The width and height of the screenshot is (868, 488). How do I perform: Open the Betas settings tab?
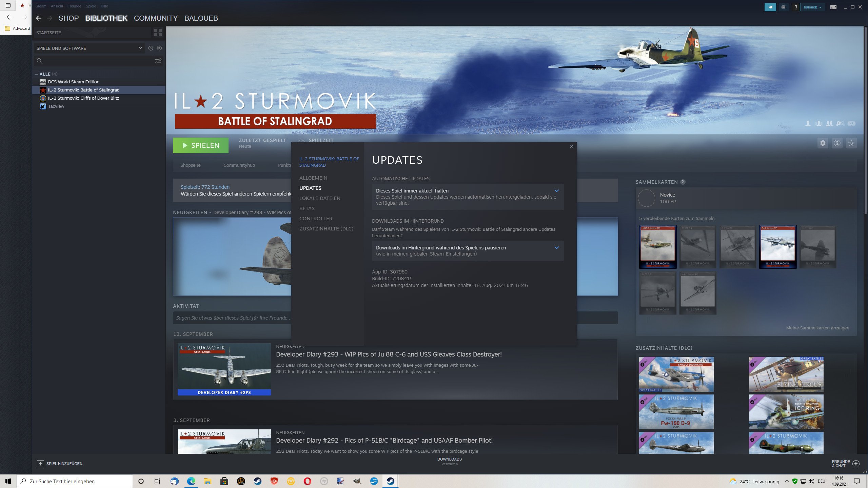coord(307,208)
